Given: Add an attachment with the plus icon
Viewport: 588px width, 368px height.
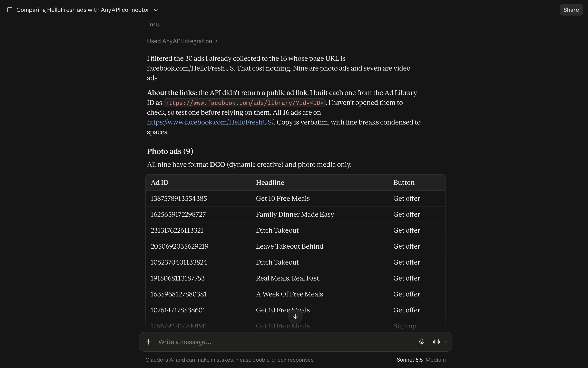Looking at the screenshot, I should 149,342.
